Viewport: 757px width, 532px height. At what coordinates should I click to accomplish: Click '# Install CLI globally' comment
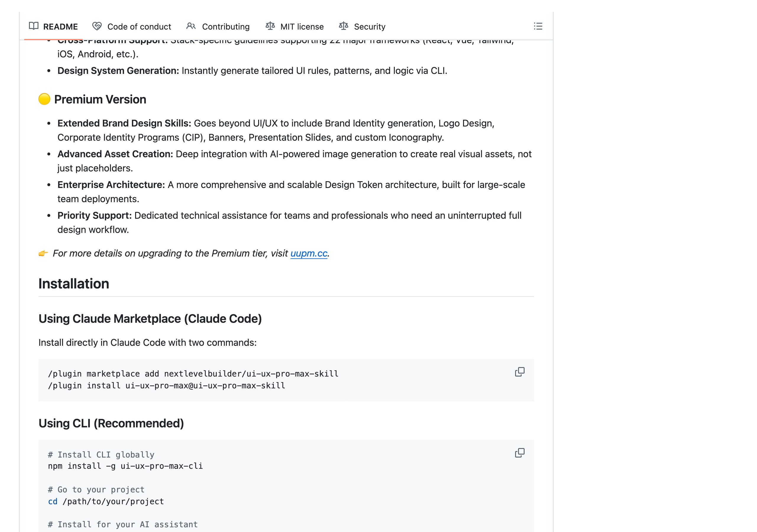point(101,455)
